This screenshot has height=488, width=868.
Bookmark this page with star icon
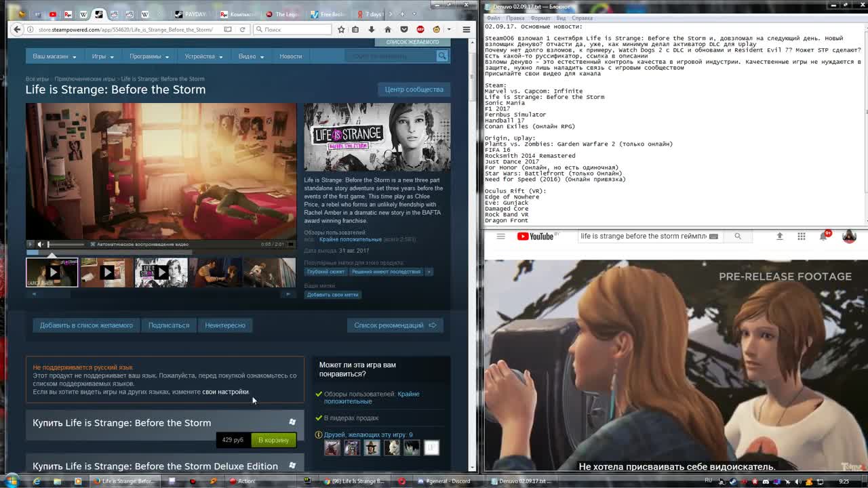[x=341, y=29]
